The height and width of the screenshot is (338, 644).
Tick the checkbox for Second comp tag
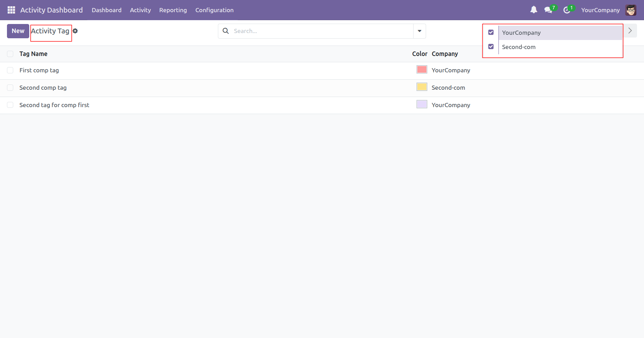[x=10, y=88]
